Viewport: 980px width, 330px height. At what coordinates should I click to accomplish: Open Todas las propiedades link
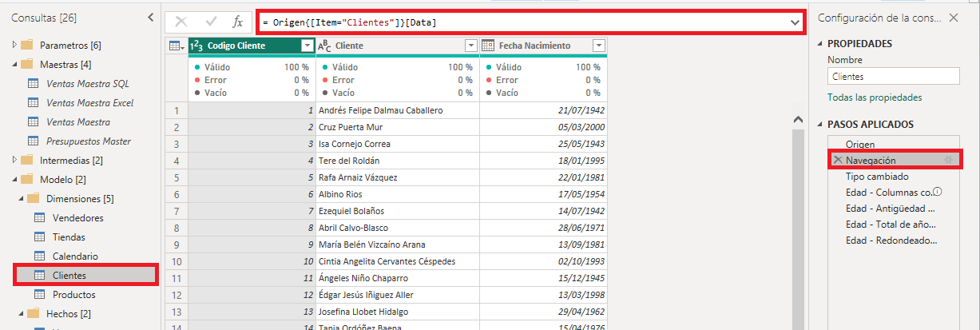pos(875,97)
